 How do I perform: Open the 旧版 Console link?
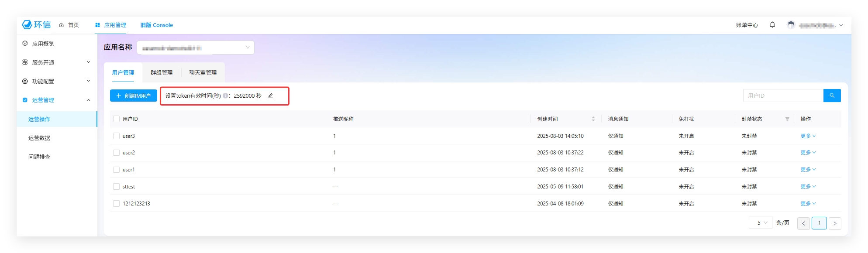coord(156,25)
